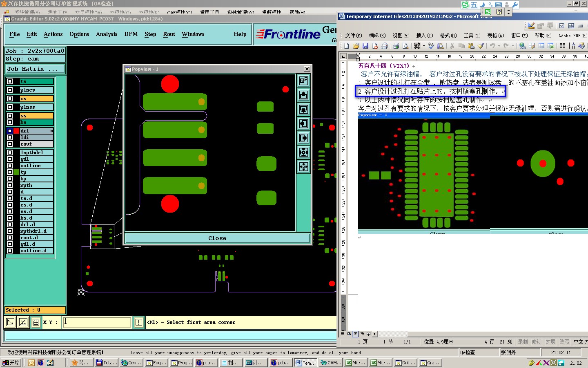
Task: Click Popview pan left icon
Action: [303, 123]
